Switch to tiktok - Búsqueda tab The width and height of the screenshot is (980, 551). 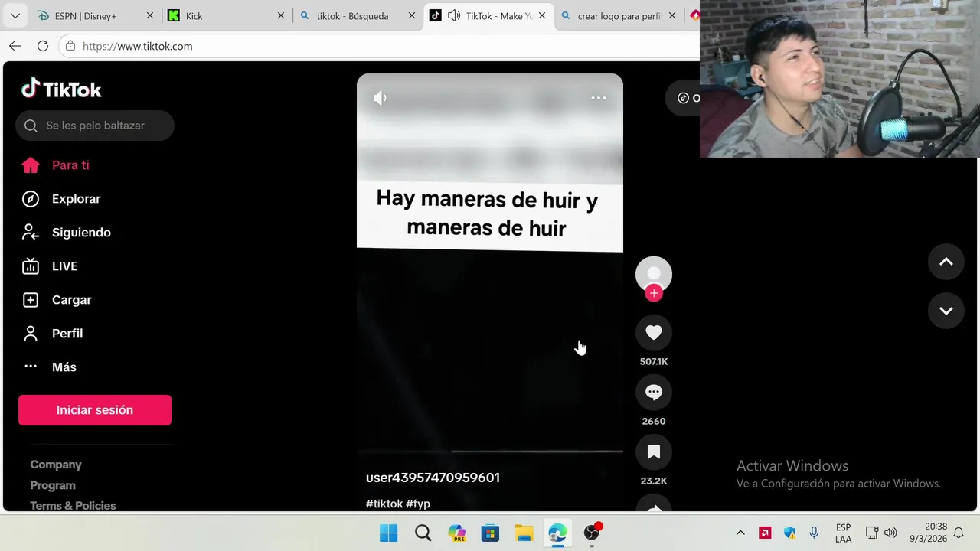pyautogui.click(x=358, y=15)
